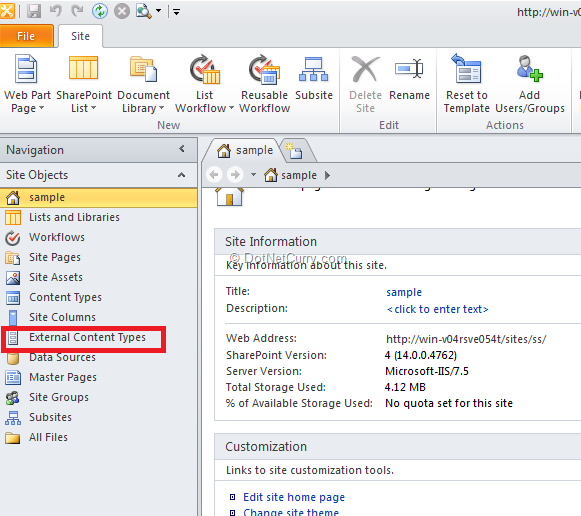
Task: Click the green Refresh icon
Action: pyautogui.click(x=100, y=11)
